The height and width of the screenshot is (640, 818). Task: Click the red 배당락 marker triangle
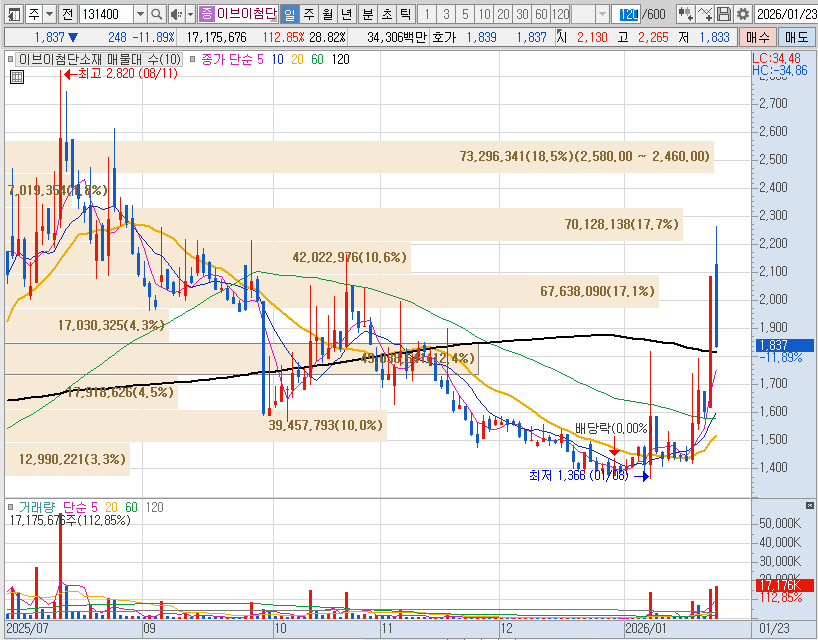pyautogui.click(x=615, y=452)
